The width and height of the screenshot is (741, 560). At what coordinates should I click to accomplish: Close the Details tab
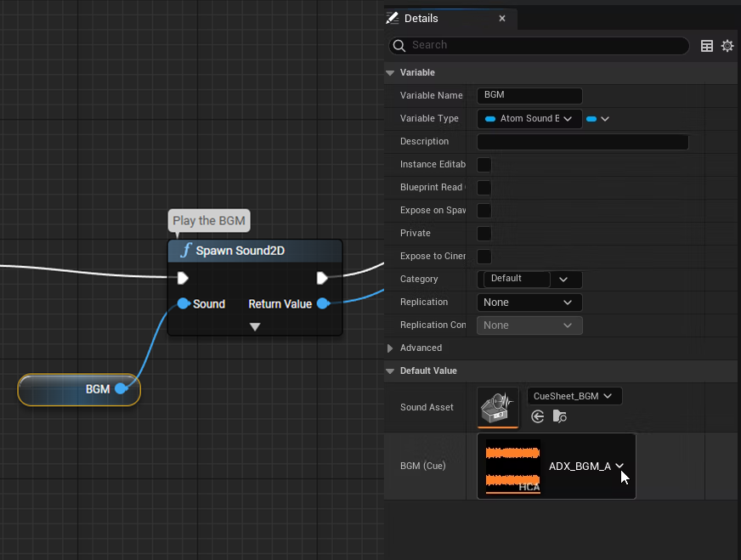point(502,18)
